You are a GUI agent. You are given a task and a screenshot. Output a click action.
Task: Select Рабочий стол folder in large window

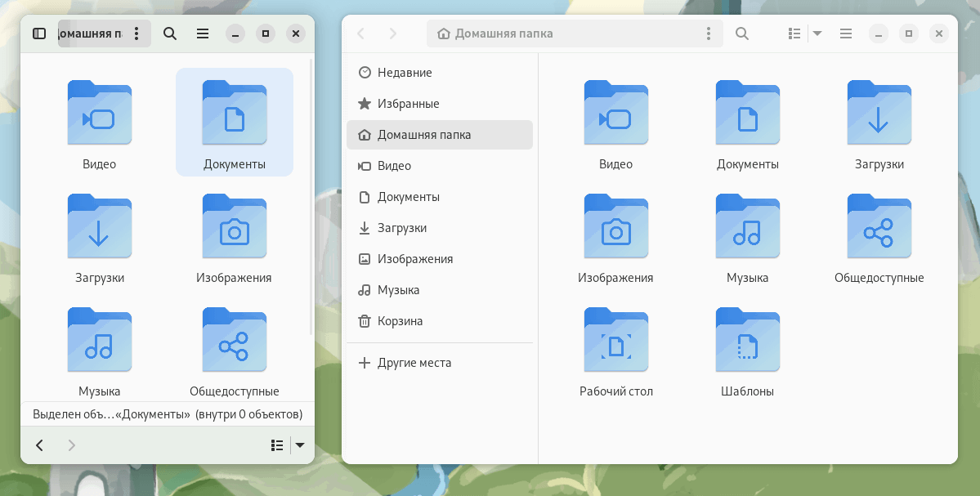[x=615, y=351]
